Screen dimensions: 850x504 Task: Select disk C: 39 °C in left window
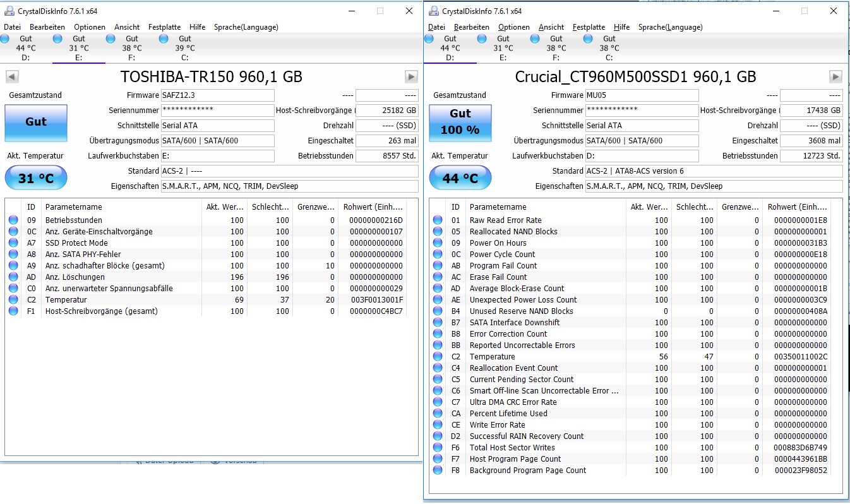[185, 48]
